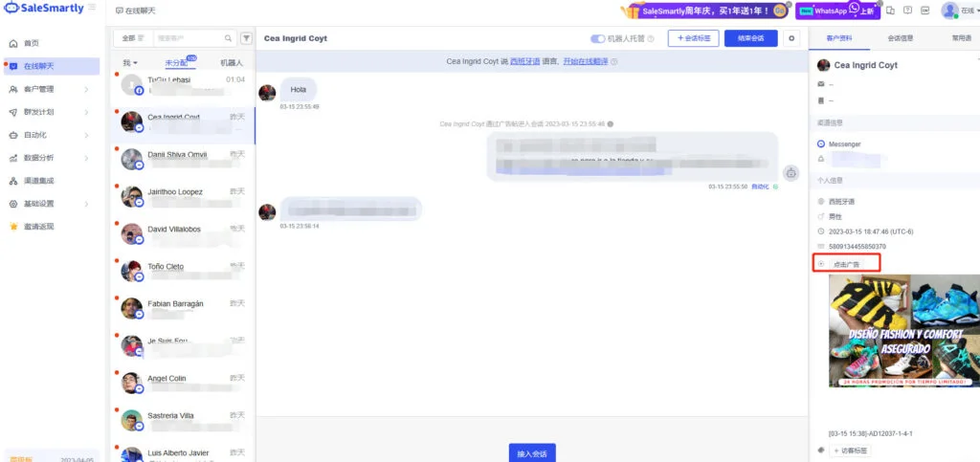Open the 全部 channel filter dropdown
Image resolution: width=980 pixels, height=462 pixels.
click(133, 38)
